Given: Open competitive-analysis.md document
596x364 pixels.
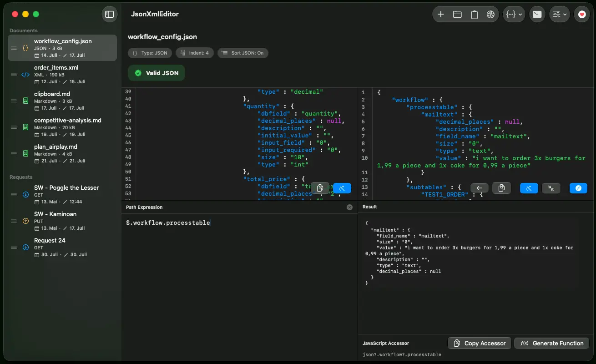Looking at the screenshot, I should coord(62,127).
